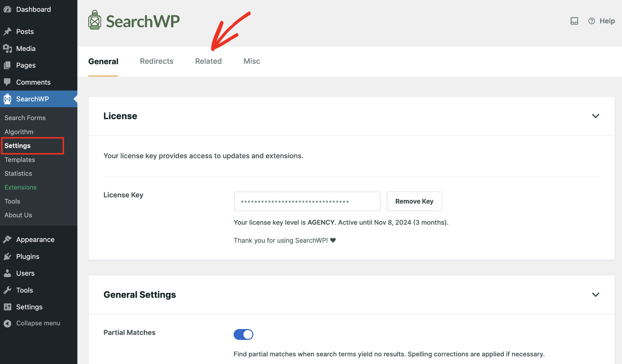Image resolution: width=622 pixels, height=364 pixels.
Task: Click the License section heading
Action: pos(120,116)
